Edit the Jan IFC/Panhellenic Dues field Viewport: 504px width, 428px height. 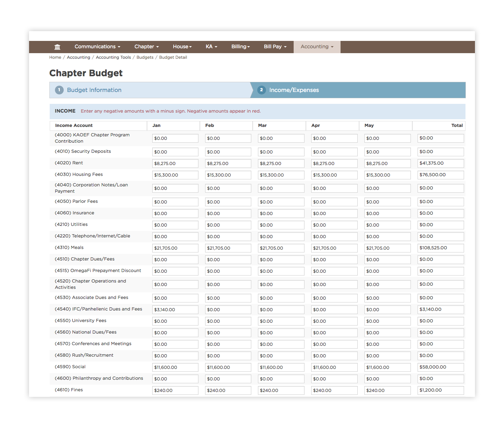pos(175,309)
